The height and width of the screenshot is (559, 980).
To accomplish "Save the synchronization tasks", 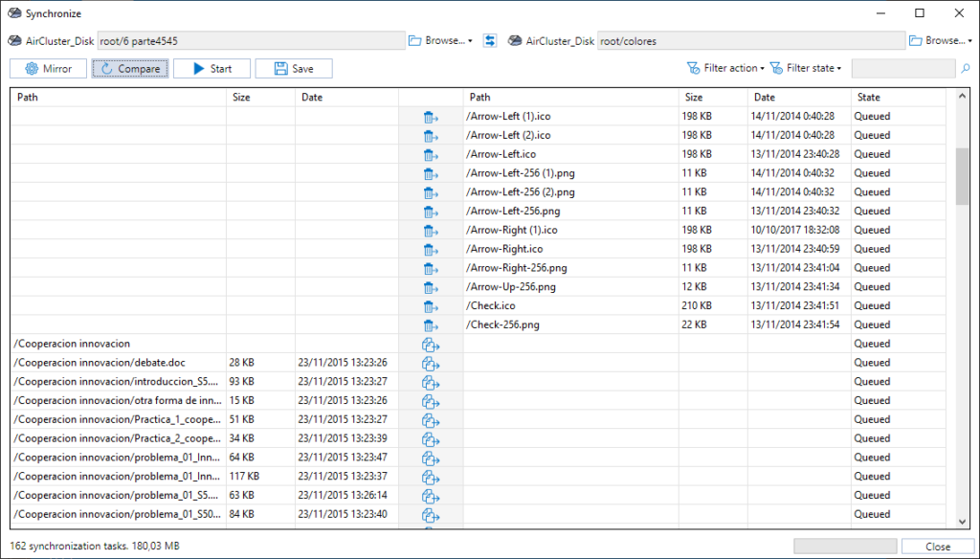I will [x=294, y=68].
